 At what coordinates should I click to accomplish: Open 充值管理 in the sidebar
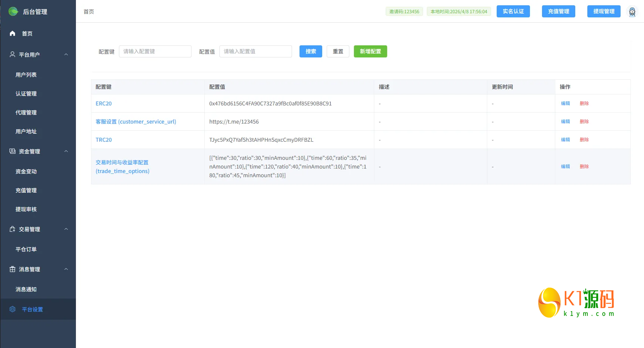tap(38, 190)
